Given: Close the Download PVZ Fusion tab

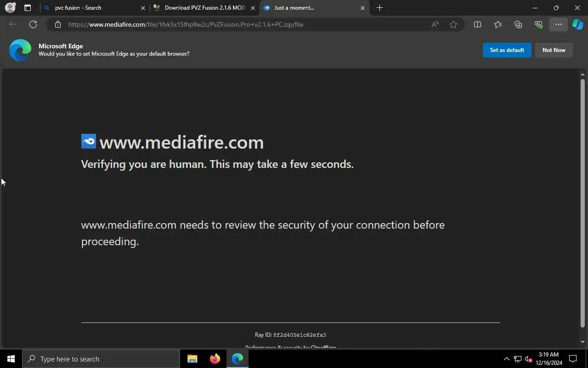Looking at the screenshot, I should (253, 8).
